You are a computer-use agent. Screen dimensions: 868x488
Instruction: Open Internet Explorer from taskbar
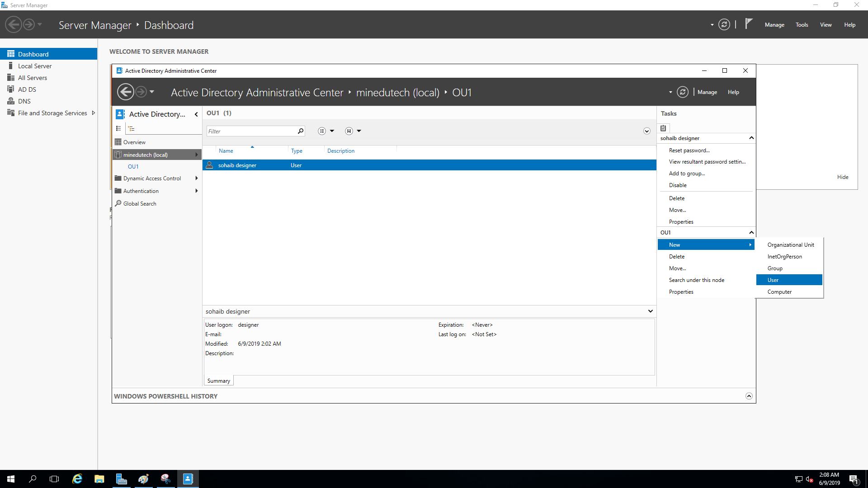(77, 479)
